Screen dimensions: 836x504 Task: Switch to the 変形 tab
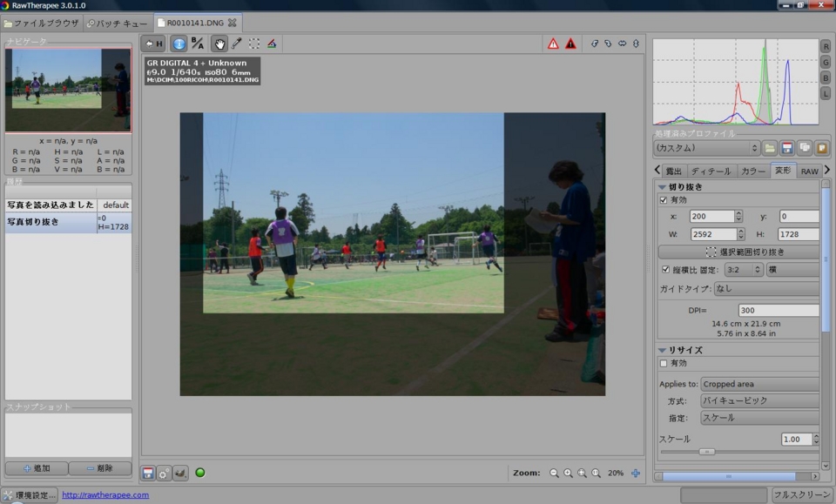(783, 171)
